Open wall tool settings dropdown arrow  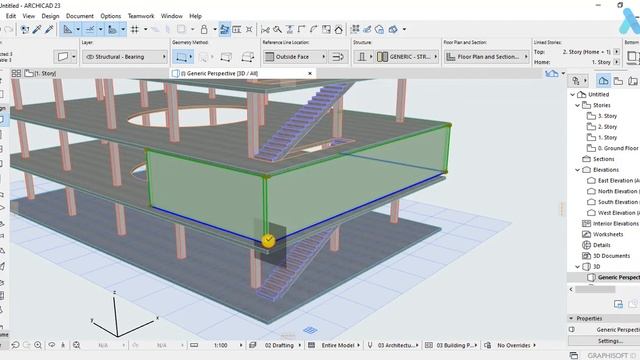[73, 57]
